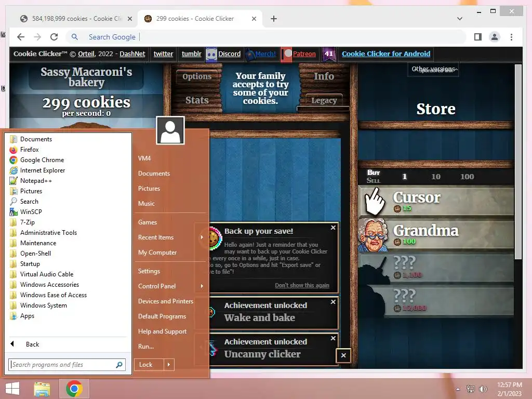This screenshot has width=532, height=399.
Task: Open Chrome three-dot menu
Action: 511,37
